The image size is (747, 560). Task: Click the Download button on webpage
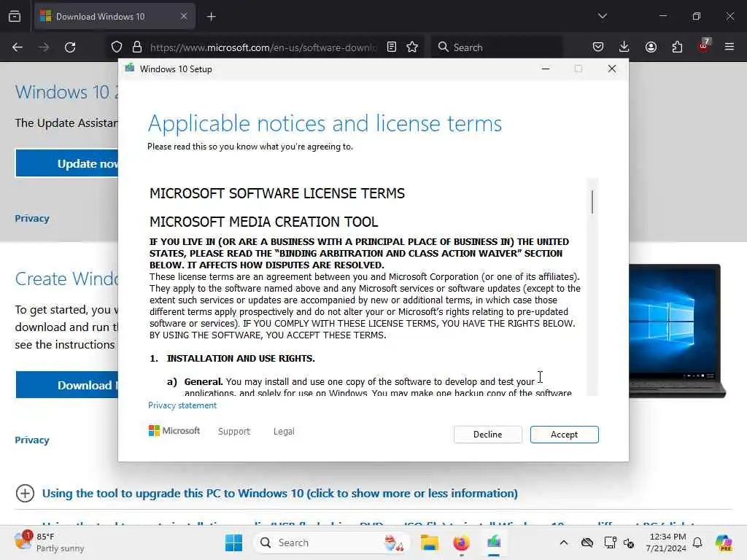(66, 385)
